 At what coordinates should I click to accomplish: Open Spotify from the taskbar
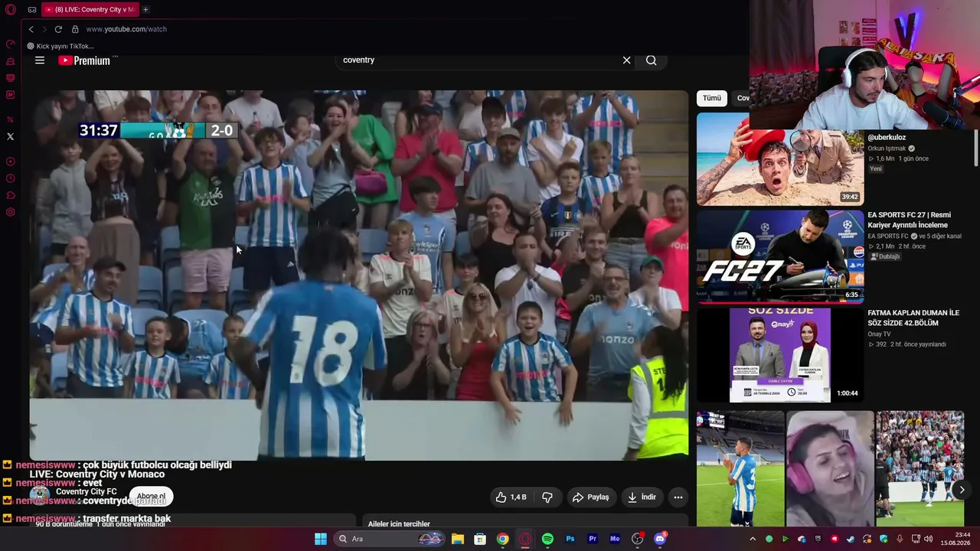point(547,539)
